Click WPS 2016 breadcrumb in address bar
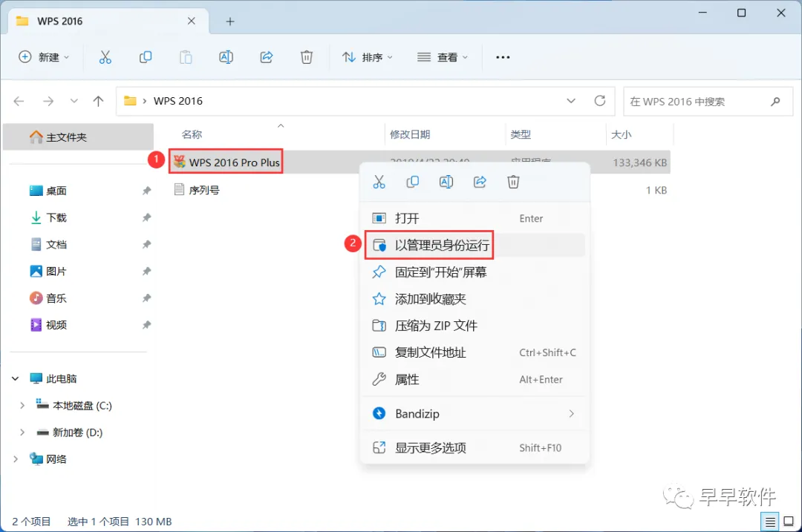This screenshot has width=802, height=532. coord(178,101)
